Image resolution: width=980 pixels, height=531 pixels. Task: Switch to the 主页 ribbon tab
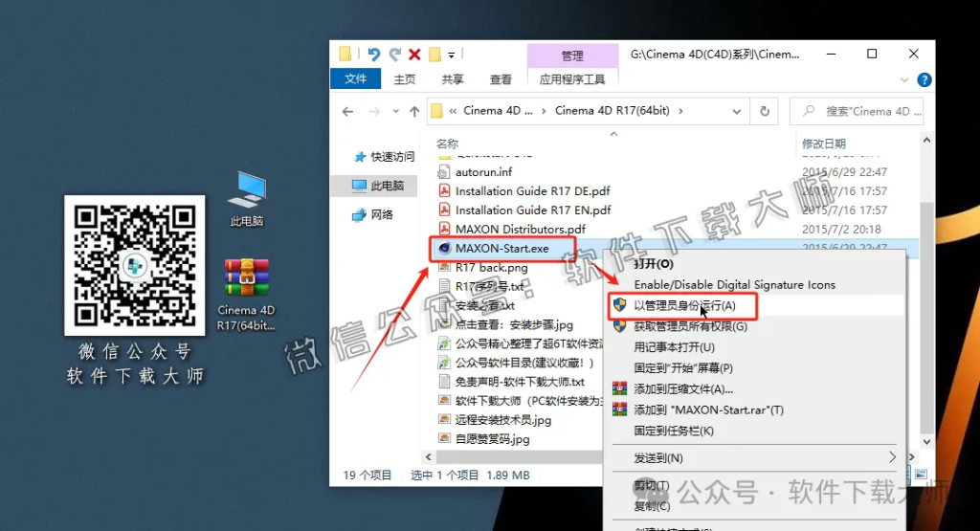(405, 79)
